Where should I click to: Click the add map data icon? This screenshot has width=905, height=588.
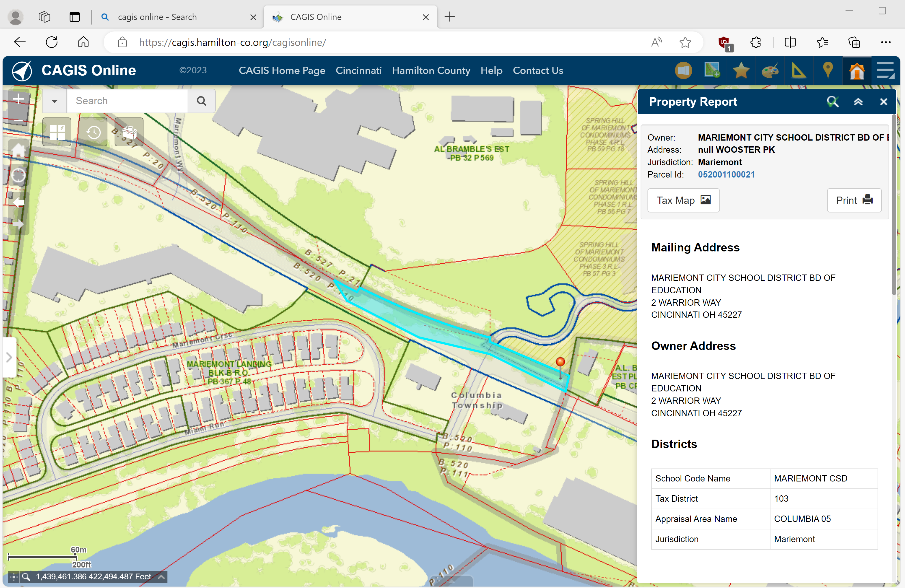tap(712, 71)
